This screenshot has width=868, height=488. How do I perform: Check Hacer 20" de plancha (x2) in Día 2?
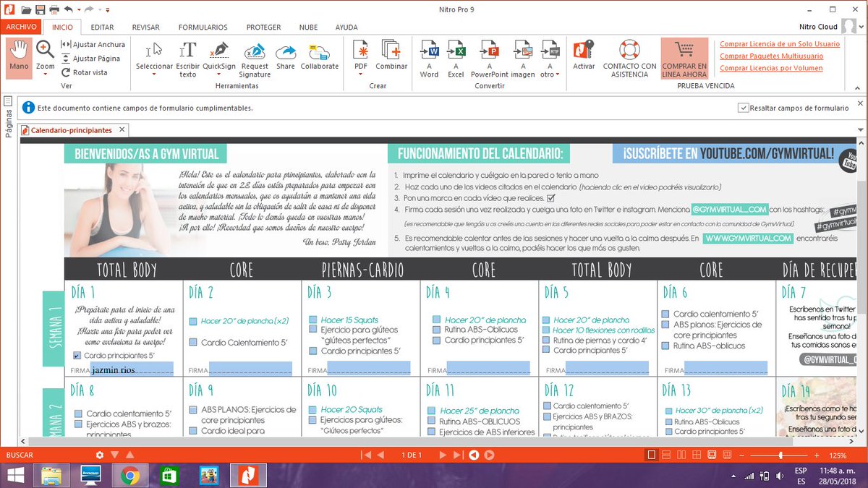[193, 321]
